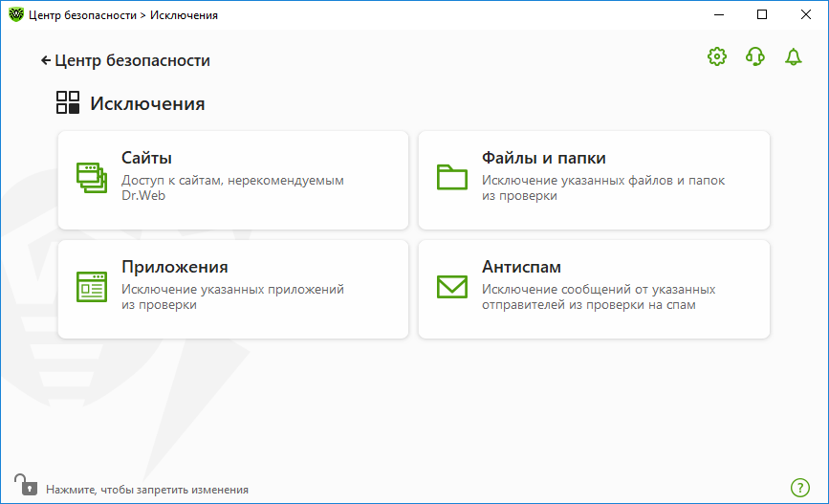Click the help question mark icon
Image resolution: width=829 pixels, height=504 pixels.
pyautogui.click(x=800, y=488)
